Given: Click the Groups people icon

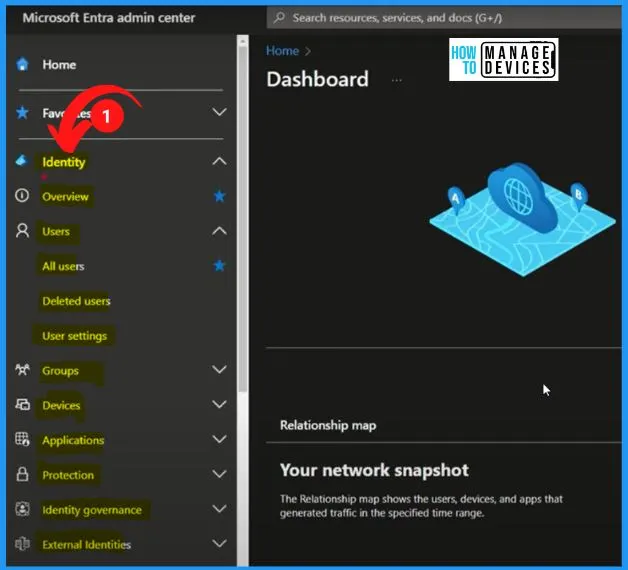Looking at the screenshot, I should pos(22,369).
